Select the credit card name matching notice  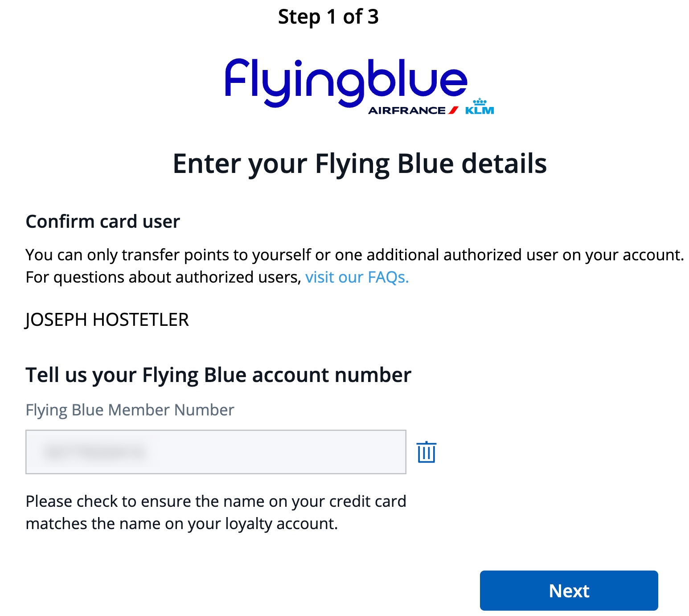pyautogui.click(x=216, y=512)
